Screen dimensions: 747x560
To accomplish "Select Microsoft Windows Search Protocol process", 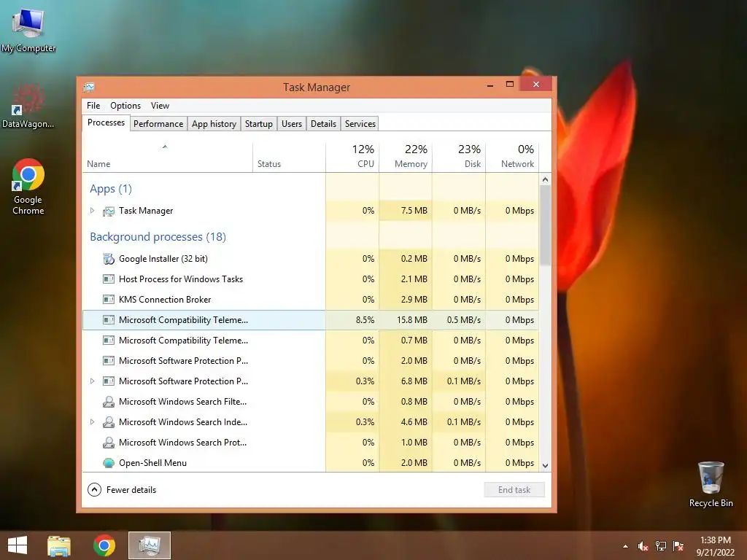I will [311, 443].
